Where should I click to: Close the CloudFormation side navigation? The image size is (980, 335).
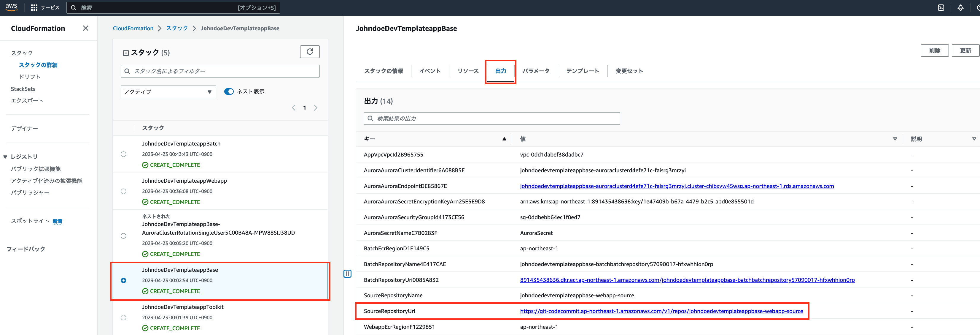pos(86,28)
